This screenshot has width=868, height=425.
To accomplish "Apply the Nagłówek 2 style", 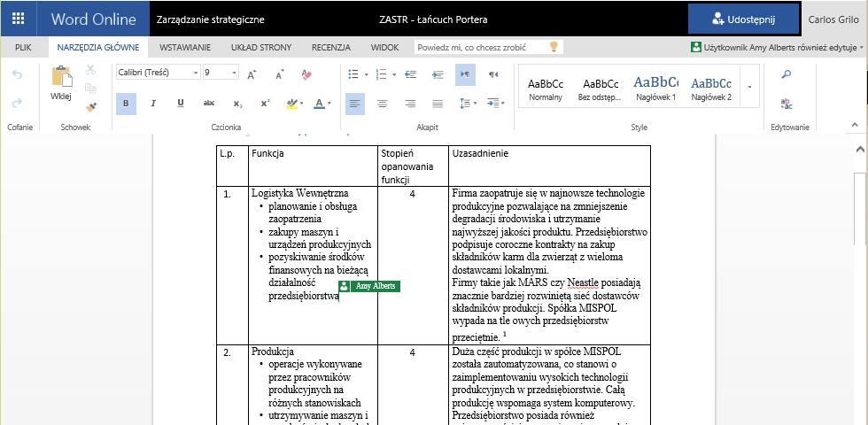I will pos(711,89).
